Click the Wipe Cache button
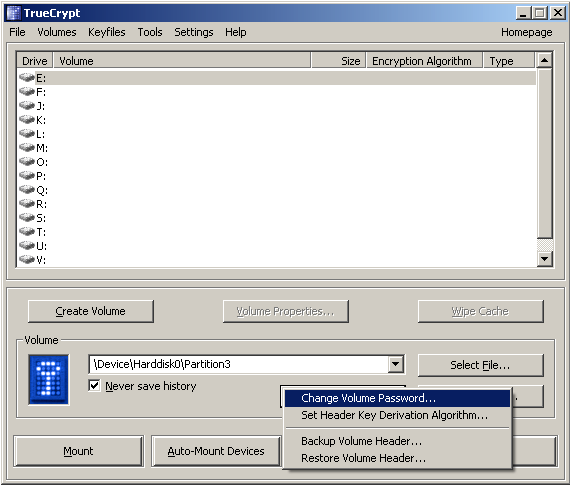Image resolution: width=571 pixels, height=485 pixels. click(x=481, y=311)
